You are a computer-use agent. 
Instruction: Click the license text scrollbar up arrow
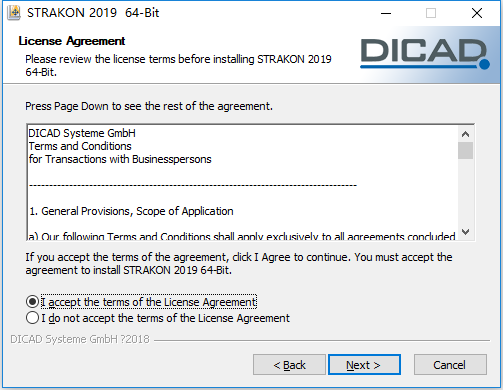[465, 134]
